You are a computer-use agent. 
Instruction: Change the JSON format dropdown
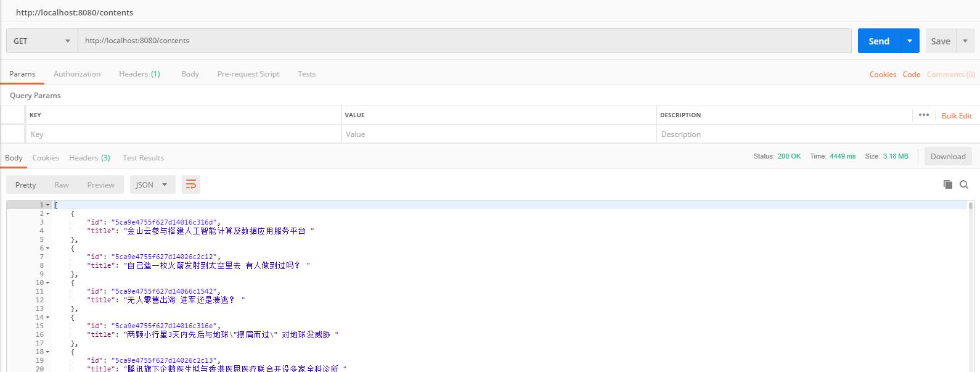point(152,184)
